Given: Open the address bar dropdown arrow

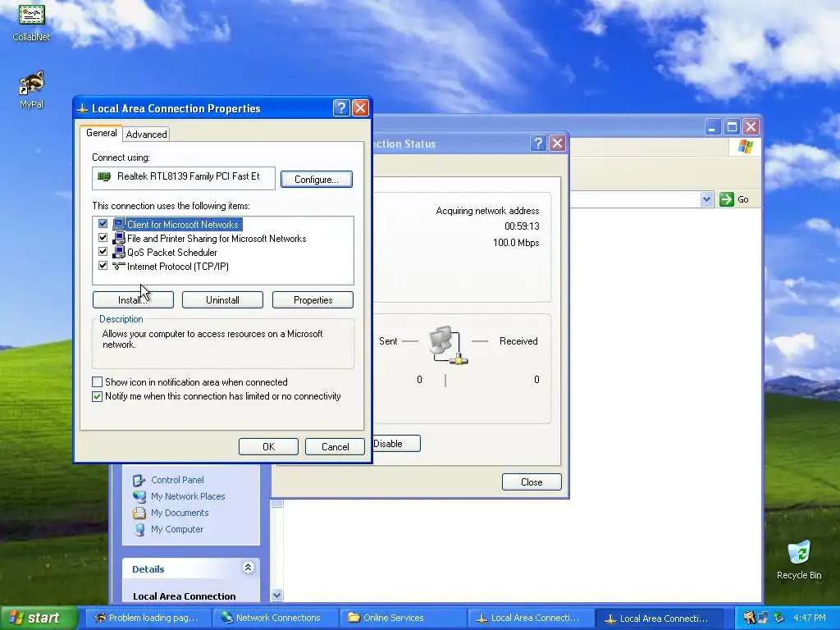Looking at the screenshot, I should [x=706, y=199].
